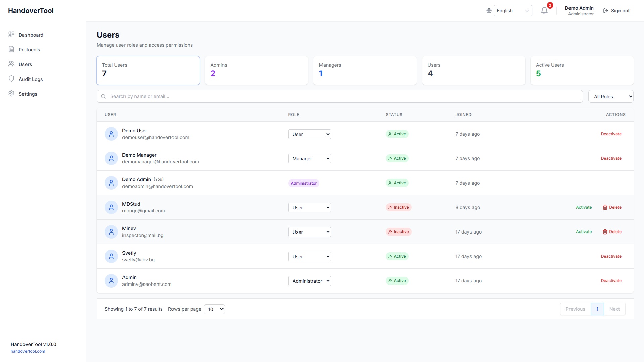
Task: Deactivate the Demo User account
Action: tap(611, 134)
